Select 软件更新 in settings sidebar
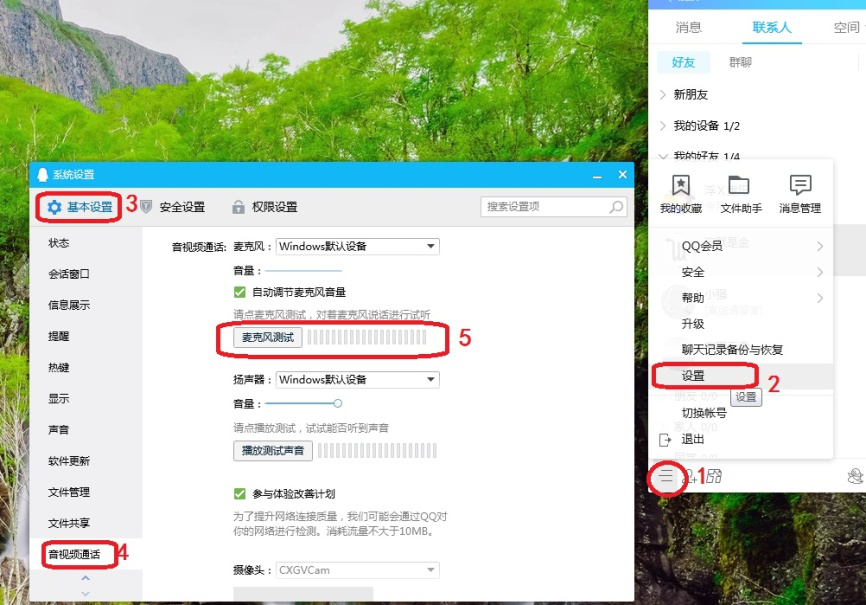 [69, 461]
